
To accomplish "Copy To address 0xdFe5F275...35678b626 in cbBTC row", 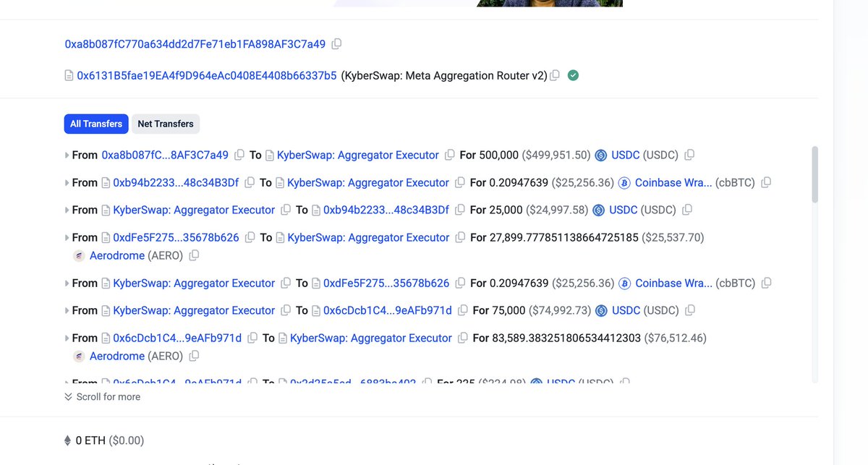I will coord(460,283).
